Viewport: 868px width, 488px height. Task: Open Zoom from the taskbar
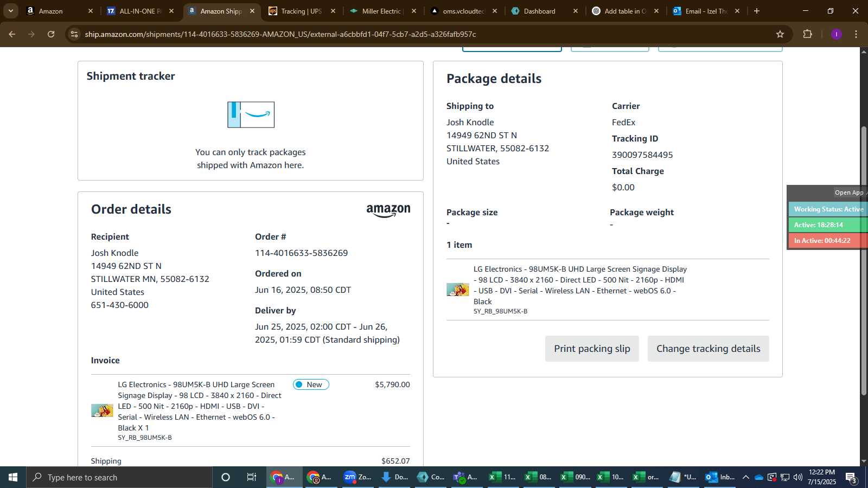pos(358,477)
